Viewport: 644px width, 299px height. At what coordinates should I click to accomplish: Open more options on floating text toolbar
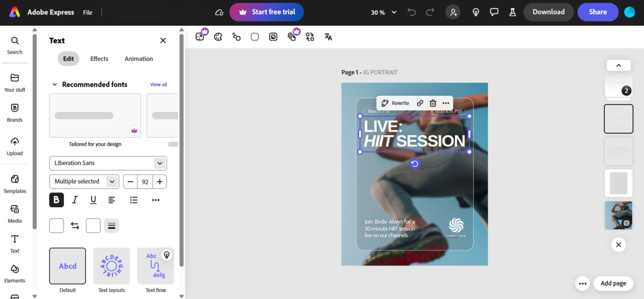[x=445, y=103]
